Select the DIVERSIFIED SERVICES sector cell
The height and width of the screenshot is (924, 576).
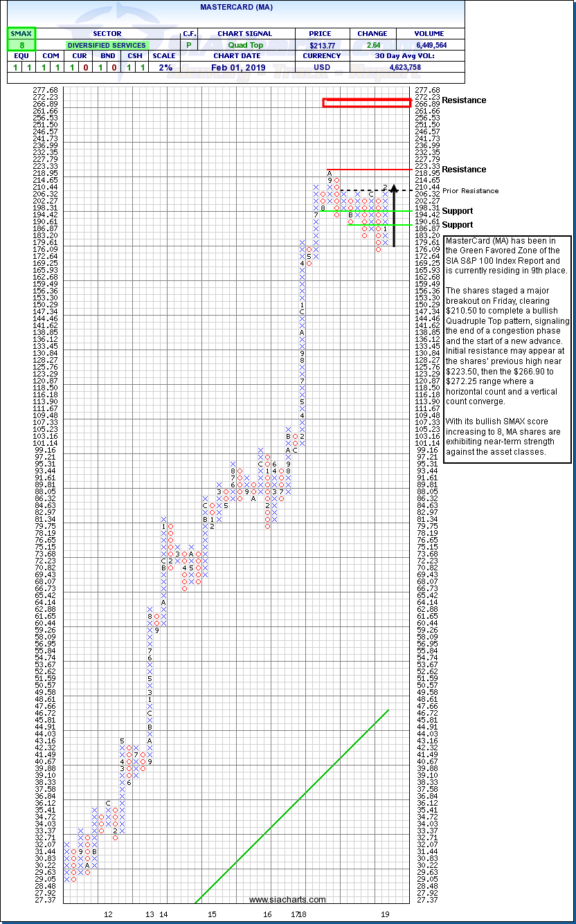pyautogui.click(x=107, y=45)
